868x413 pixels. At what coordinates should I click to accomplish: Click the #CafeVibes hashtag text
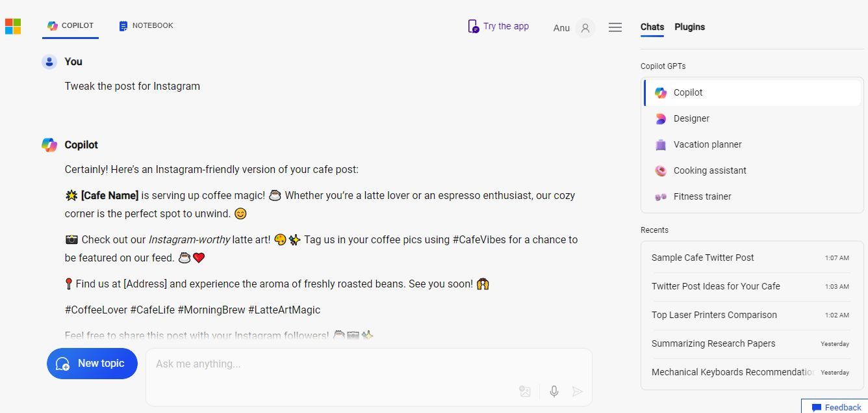coord(479,239)
